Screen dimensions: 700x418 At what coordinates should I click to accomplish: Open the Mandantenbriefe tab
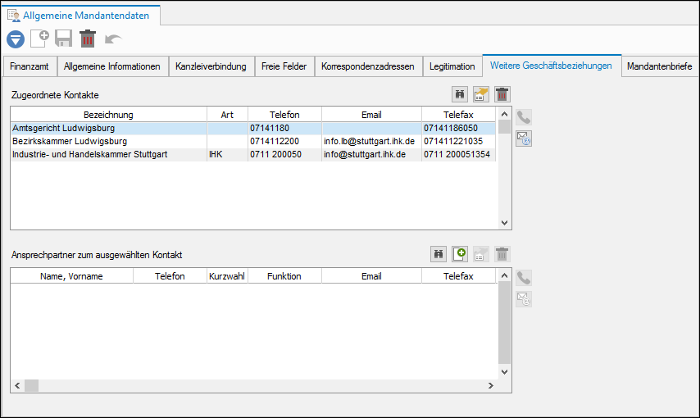659,67
